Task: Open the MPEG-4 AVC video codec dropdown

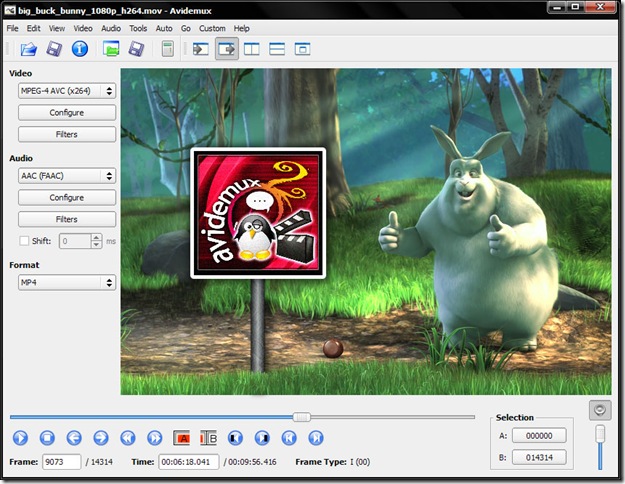Action: click(x=67, y=91)
